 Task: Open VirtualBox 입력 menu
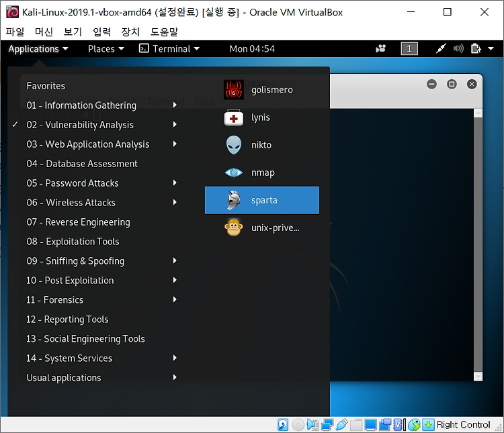point(101,32)
